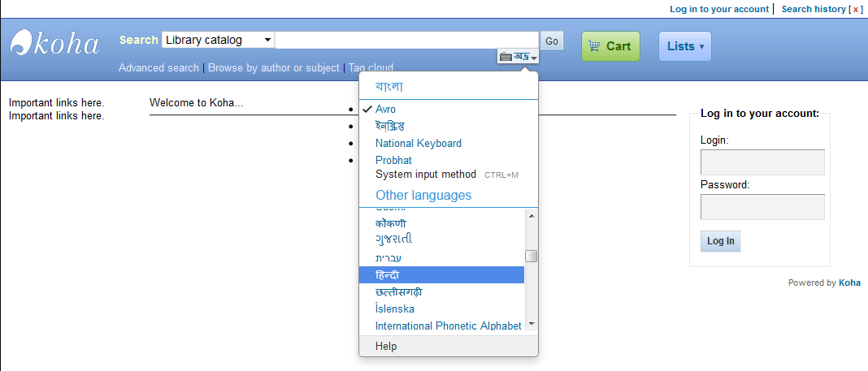This screenshot has height=371, width=868.
Task: Open the Advanced search link
Action: pos(158,67)
